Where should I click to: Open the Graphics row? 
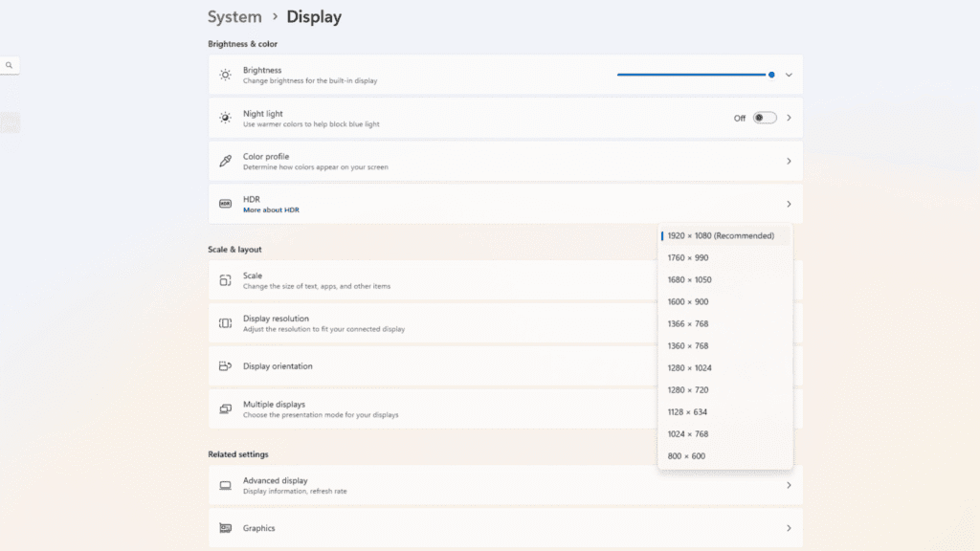click(505, 528)
